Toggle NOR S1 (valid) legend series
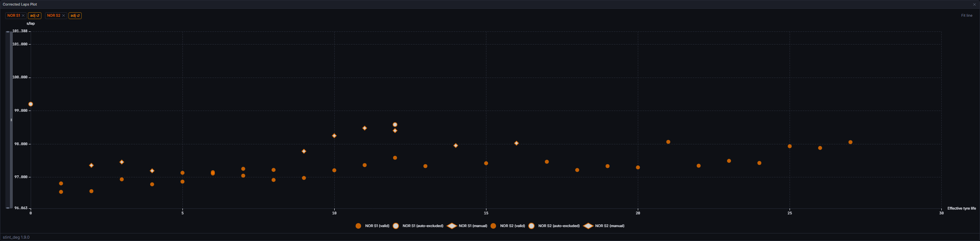Image resolution: width=980 pixels, height=241 pixels. (372, 226)
